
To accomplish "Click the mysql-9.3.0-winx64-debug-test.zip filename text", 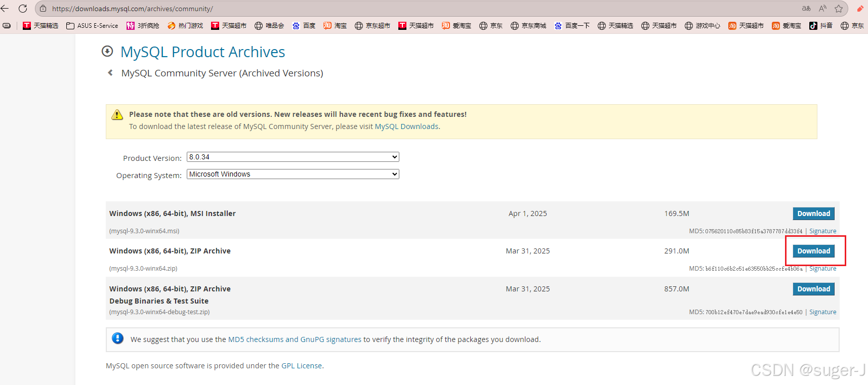I will coord(159,312).
